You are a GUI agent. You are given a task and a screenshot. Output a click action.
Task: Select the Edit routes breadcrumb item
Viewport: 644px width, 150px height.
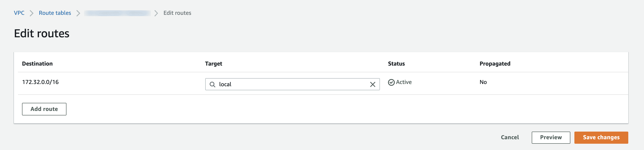tap(177, 13)
